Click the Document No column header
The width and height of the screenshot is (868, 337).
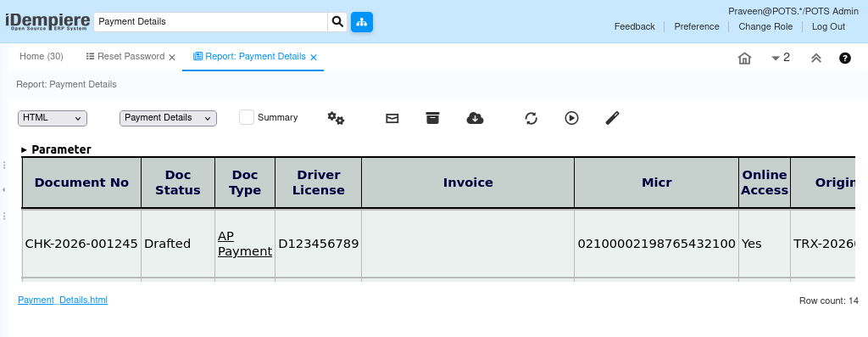click(81, 183)
